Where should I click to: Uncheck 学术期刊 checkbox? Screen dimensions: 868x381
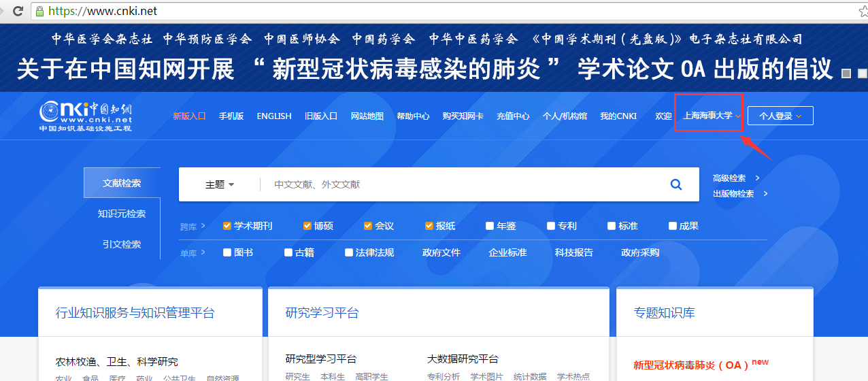[x=227, y=226]
